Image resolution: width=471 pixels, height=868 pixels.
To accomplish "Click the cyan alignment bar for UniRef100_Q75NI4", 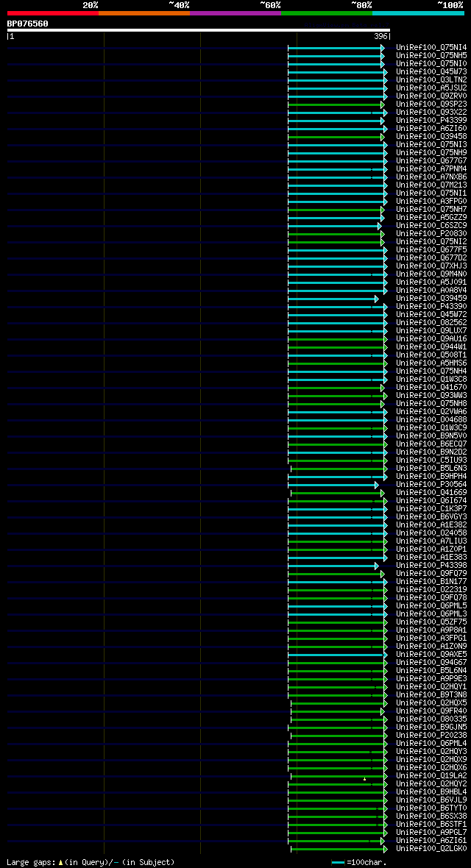I will coord(336,48).
